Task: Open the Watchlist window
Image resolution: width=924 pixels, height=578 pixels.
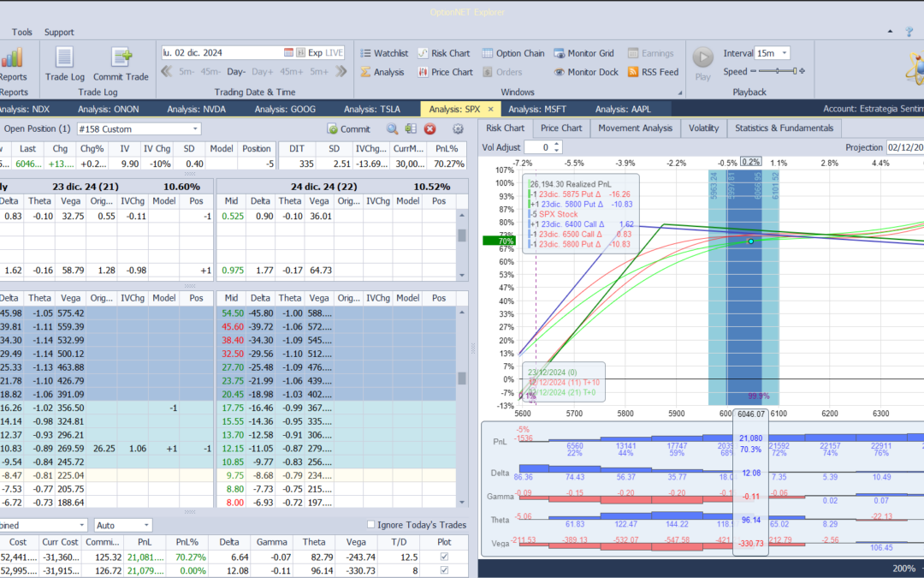Action: [384, 53]
